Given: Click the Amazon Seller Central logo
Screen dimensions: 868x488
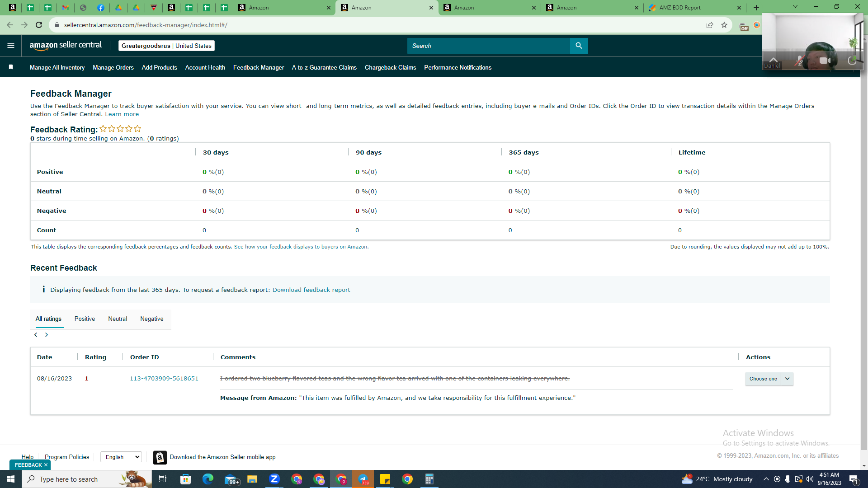Looking at the screenshot, I should [66, 46].
